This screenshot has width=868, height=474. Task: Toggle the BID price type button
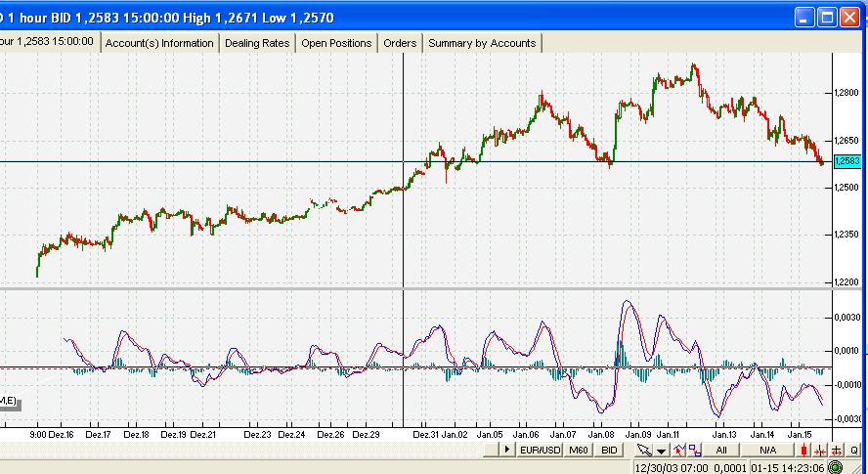click(609, 450)
